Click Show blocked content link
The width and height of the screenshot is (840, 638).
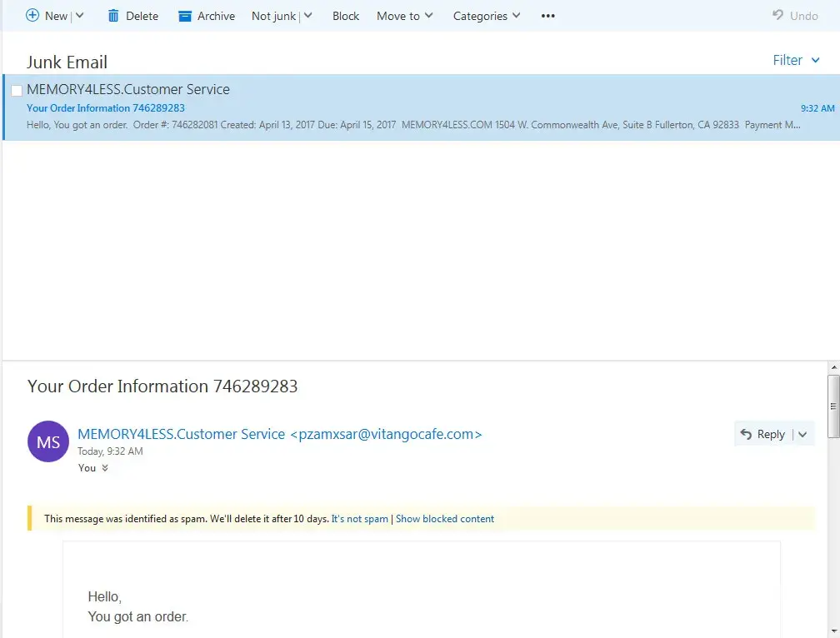[x=445, y=519]
